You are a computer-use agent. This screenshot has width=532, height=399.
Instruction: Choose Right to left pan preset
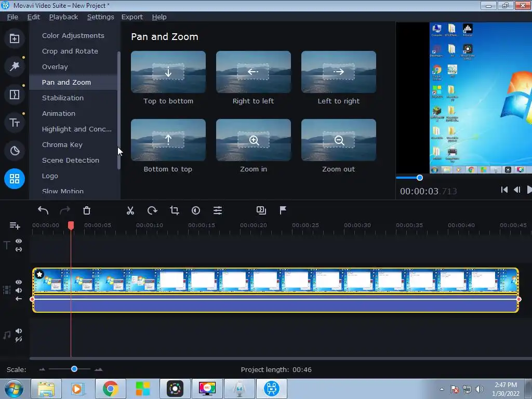pyautogui.click(x=254, y=72)
